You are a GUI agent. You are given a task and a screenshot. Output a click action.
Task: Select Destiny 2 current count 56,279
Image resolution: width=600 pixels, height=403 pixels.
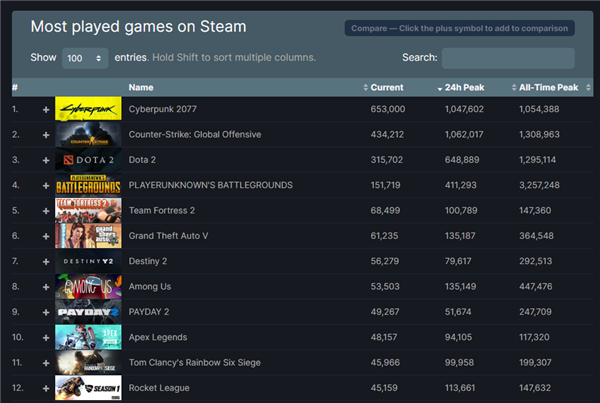pos(385,261)
